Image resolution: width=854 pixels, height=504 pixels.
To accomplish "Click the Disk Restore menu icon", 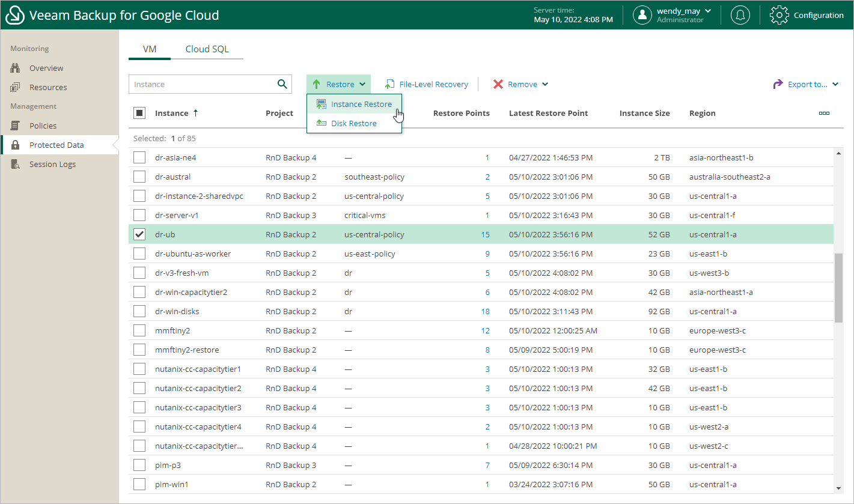I will [322, 123].
